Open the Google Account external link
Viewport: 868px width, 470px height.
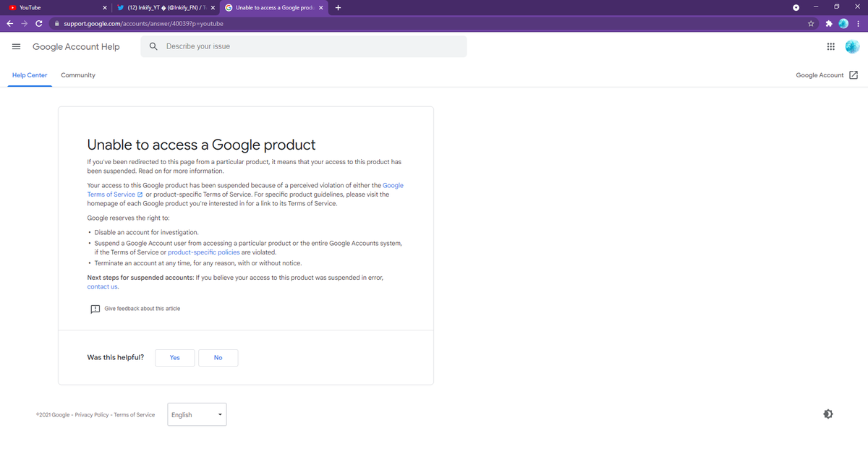827,75
